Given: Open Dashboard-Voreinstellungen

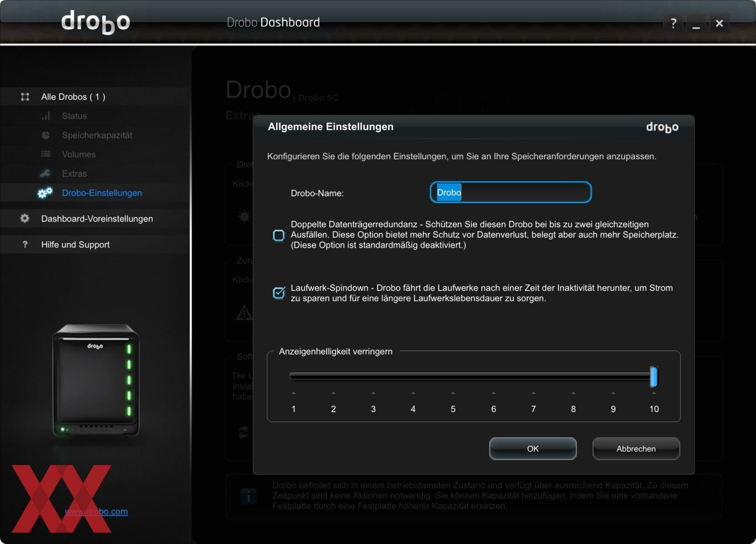Looking at the screenshot, I should 97,219.
